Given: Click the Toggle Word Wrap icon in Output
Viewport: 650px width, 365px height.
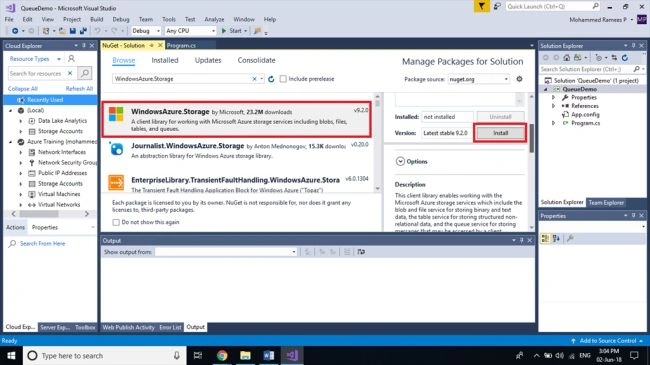Looking at the screenshot, I should (361, 252).
